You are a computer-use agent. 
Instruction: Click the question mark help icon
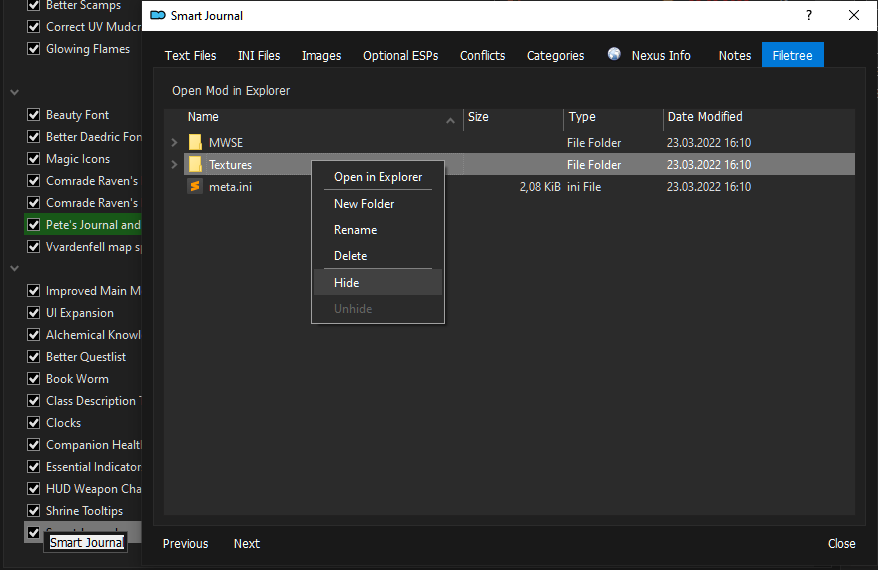coord(809,16)
